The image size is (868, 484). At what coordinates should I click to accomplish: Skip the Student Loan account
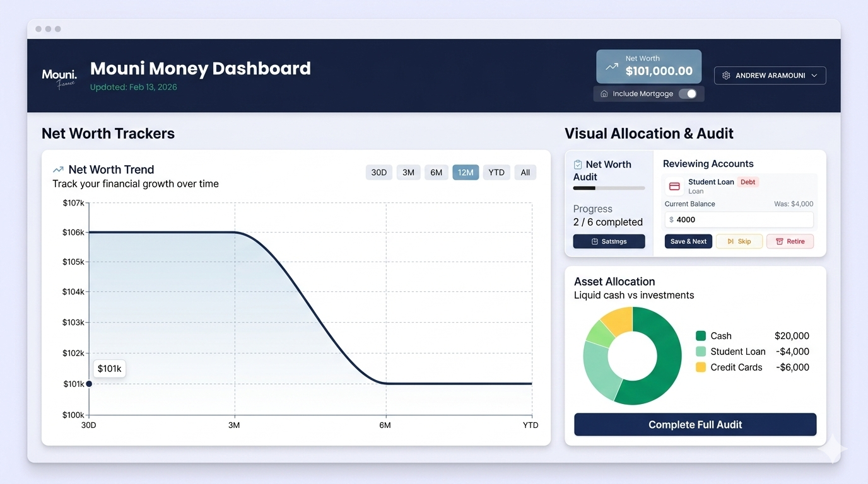coord(739,241)
